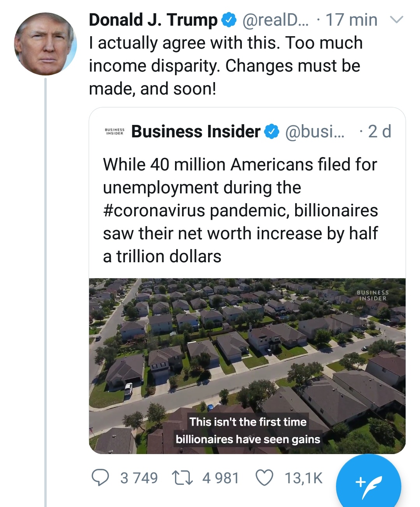Like the tweet with the heart icon
This screenshot has height=507, width=420.
pyautogui.click(x=264, y=477)
